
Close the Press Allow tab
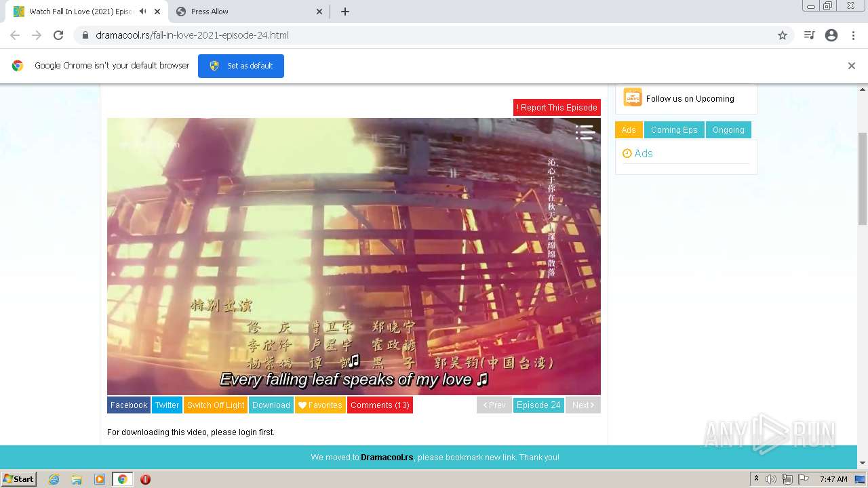(x=319, y=12)
